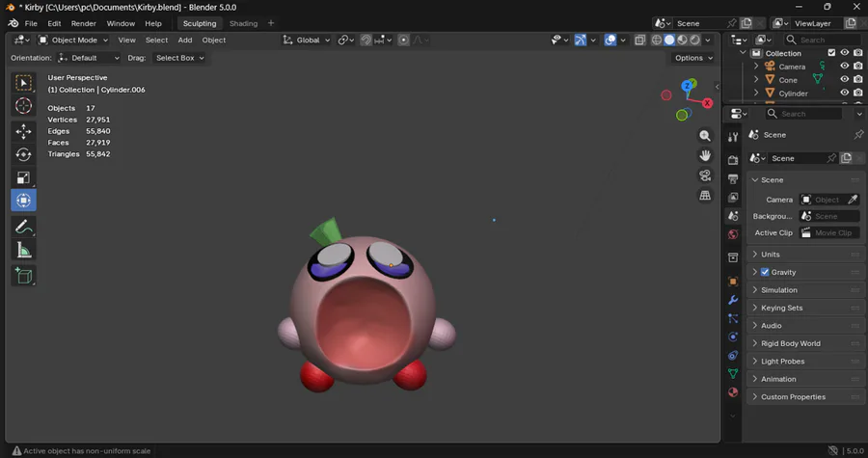Select the Scale tool
This screenshot has height=458, width=868.
pos(23,177)
